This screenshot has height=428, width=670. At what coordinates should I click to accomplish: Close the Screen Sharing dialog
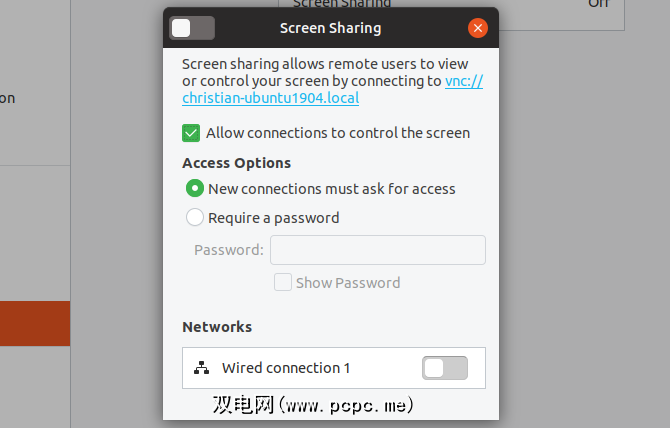pyautogui.click(x=477, y=28)
